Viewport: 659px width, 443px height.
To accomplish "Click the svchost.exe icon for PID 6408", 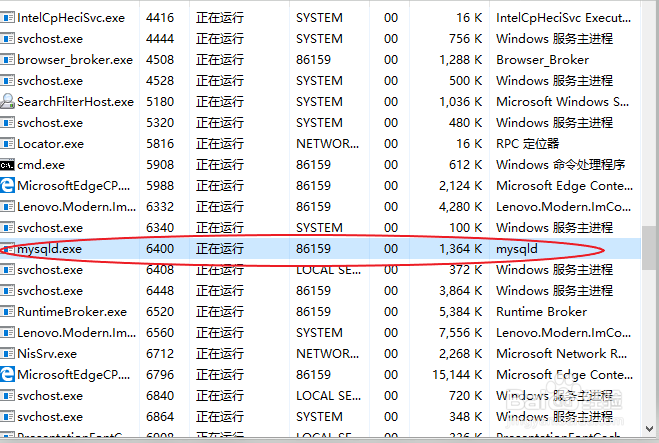I will click(7, 270).
